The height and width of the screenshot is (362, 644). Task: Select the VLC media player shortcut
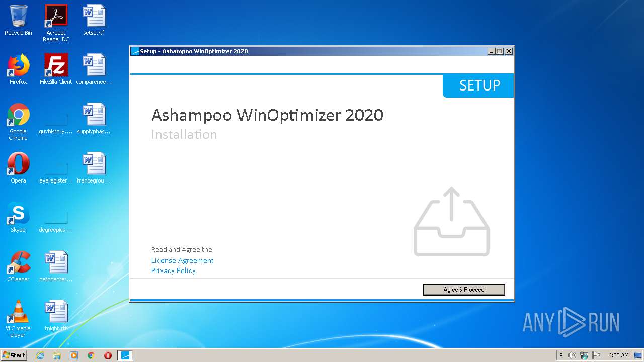tap(18, 319)
